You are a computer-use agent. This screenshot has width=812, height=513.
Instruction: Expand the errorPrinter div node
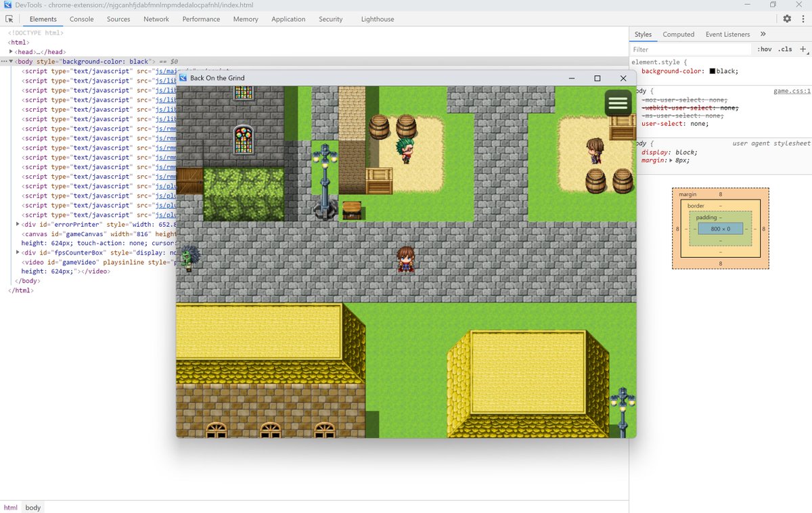(x=18, y=223)
